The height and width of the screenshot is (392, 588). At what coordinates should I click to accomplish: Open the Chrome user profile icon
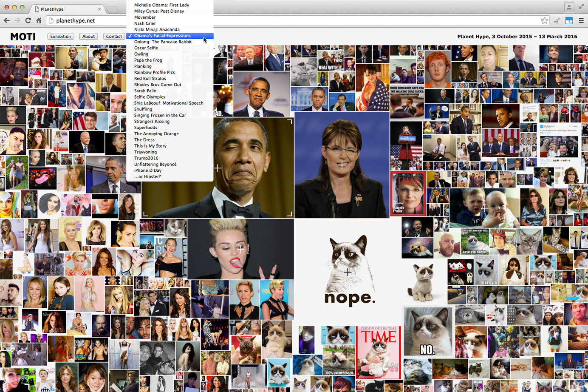tap(569, 7)
